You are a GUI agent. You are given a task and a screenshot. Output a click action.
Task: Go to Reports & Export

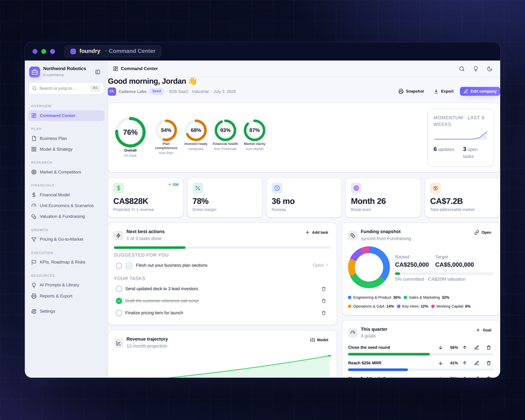click(x=66, y=296)
